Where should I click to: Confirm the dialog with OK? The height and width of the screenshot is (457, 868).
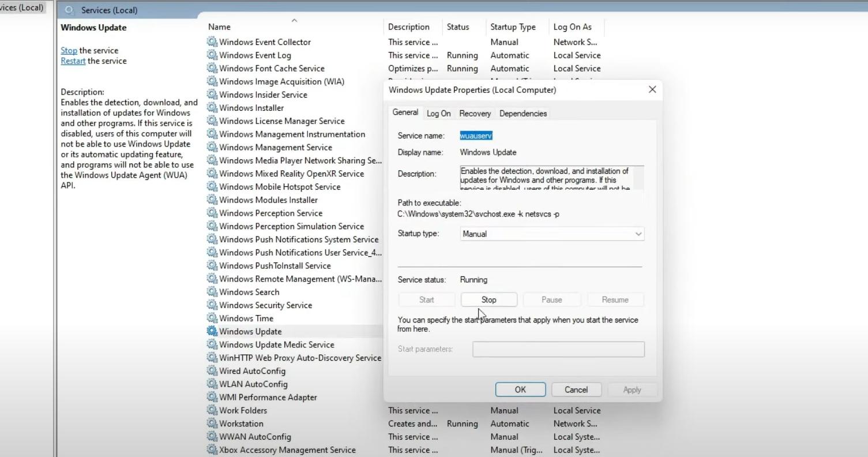[520, 389]
